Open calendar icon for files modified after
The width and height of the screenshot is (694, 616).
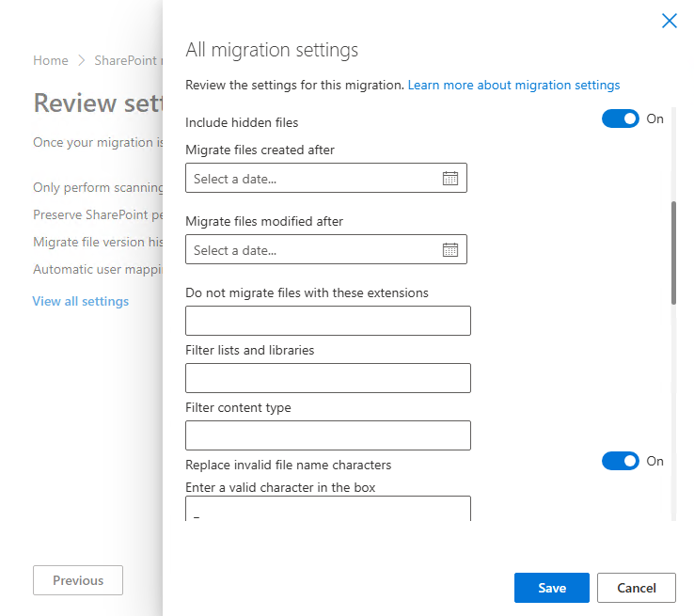(x=450, y=250)
